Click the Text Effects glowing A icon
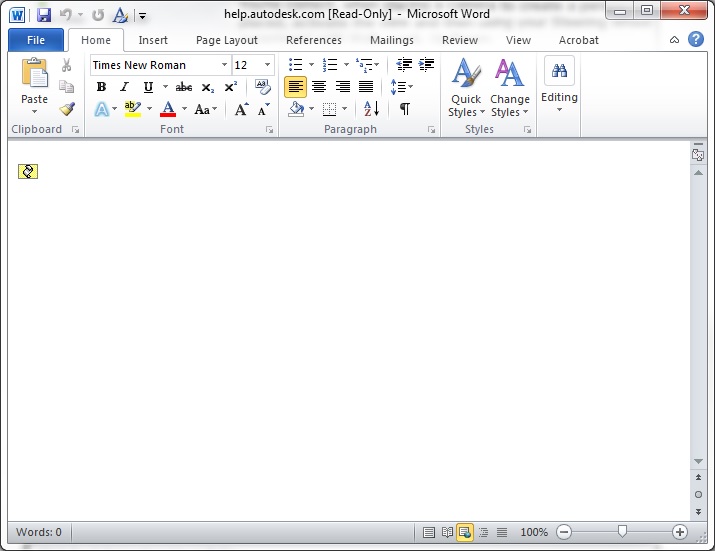Screen dimensions: 715x551 (102, 109)
